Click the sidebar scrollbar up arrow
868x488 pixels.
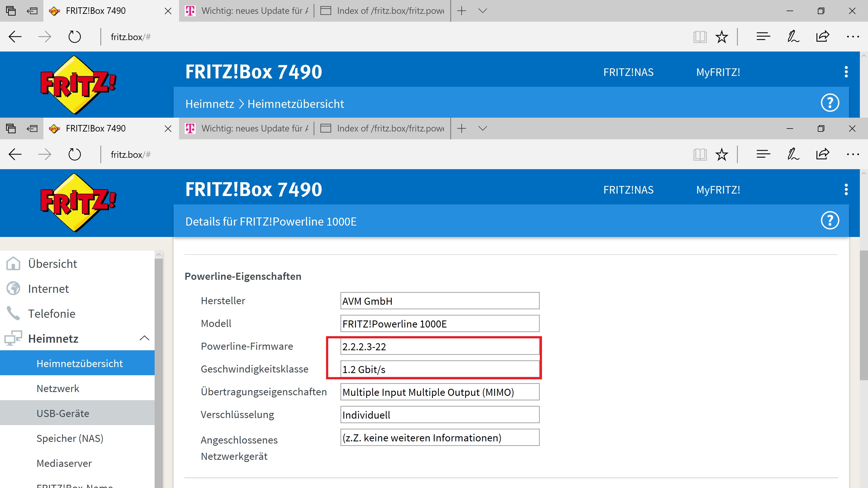tap(159, 255)
